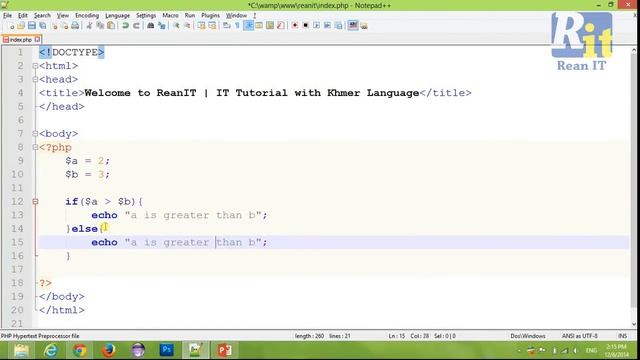Image resolution: width=640 pixels, height=360 pixels.
Task: Open the Language menu
Action: [x=118, y=16]
